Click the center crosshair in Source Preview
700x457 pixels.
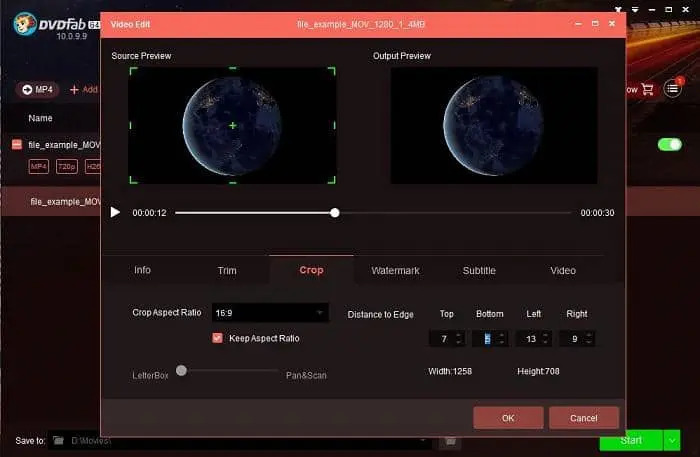coord(232,125)
